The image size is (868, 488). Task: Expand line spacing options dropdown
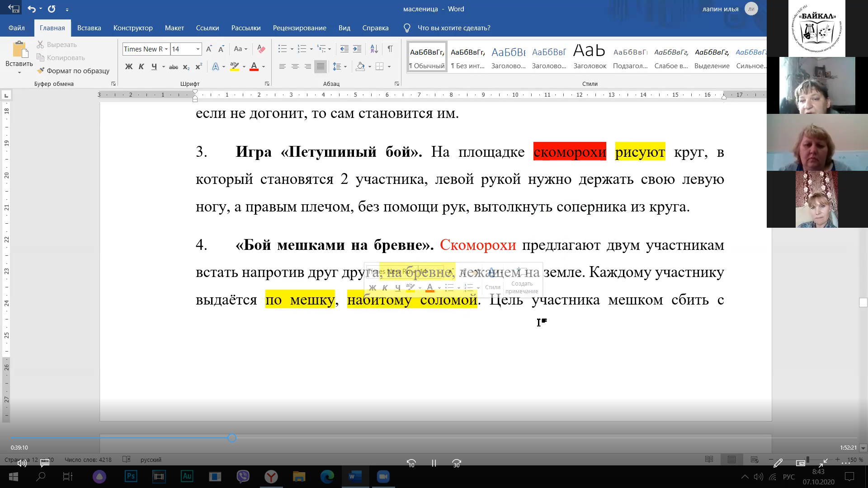pos(345,66)
